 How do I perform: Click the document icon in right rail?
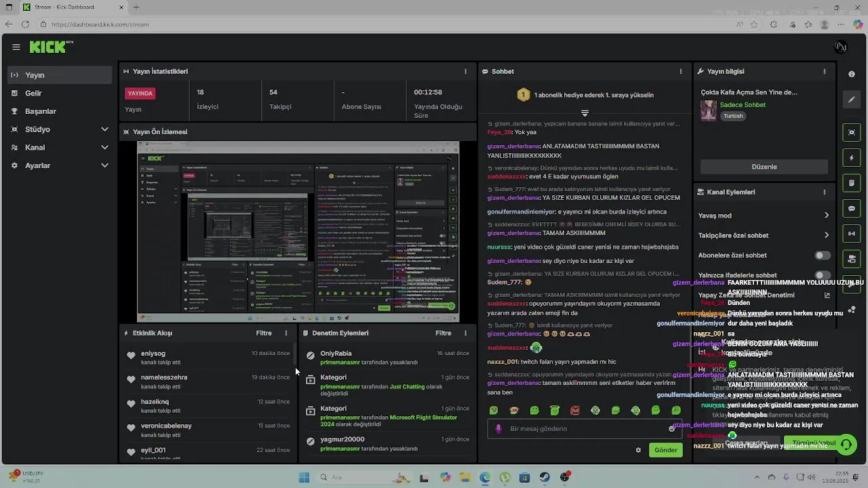tap(852, 183)
